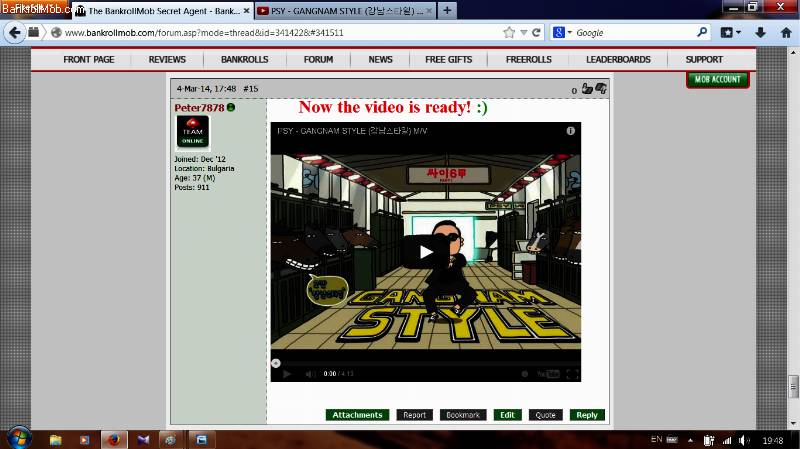Close the BankrollMob Secret Agent tab
Image resolution: width=800 pixels, height=449 pixels.
coord(246,11)
